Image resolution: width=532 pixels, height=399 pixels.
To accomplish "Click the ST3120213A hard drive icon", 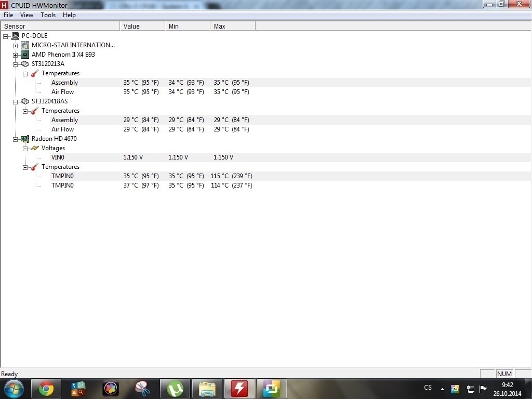I will [x=25, y=64].
